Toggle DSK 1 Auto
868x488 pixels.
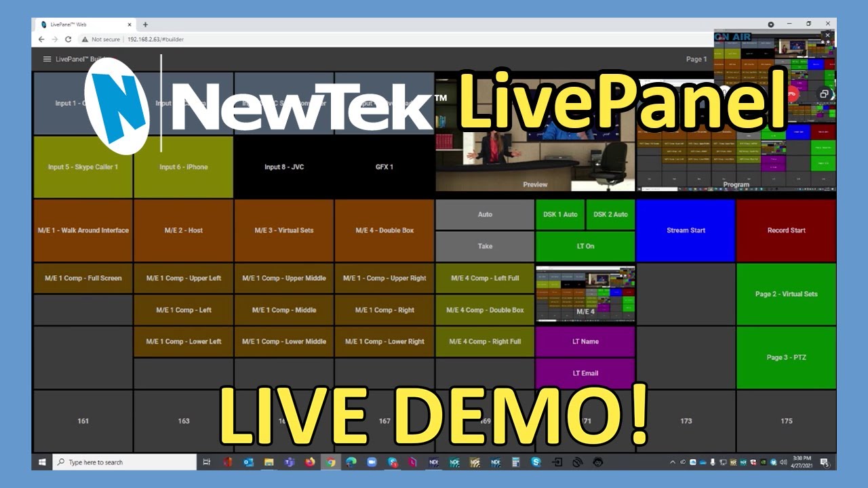click(560, 214)
